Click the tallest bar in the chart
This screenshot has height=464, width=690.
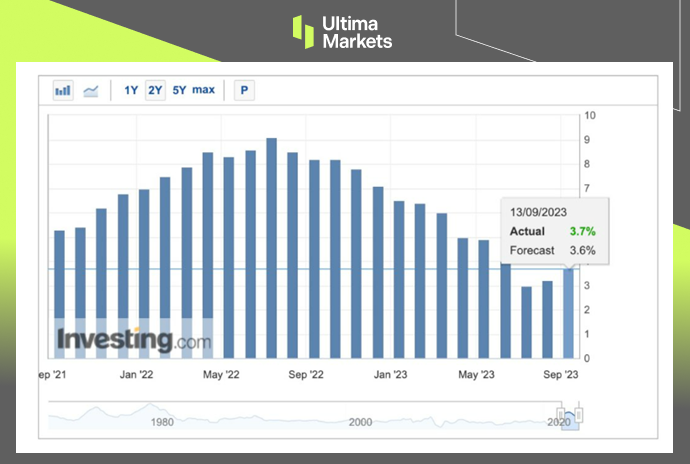tap(271, 248)
